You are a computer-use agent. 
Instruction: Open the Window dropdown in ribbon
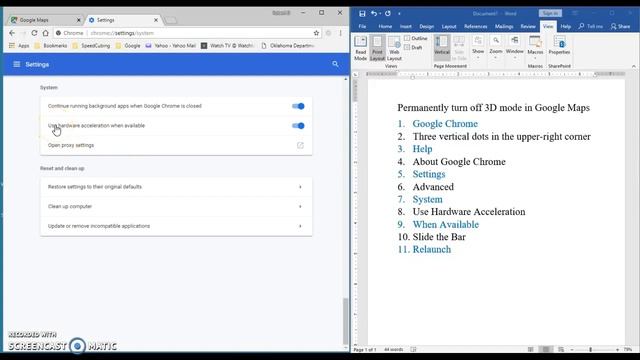tap(514, 47)
